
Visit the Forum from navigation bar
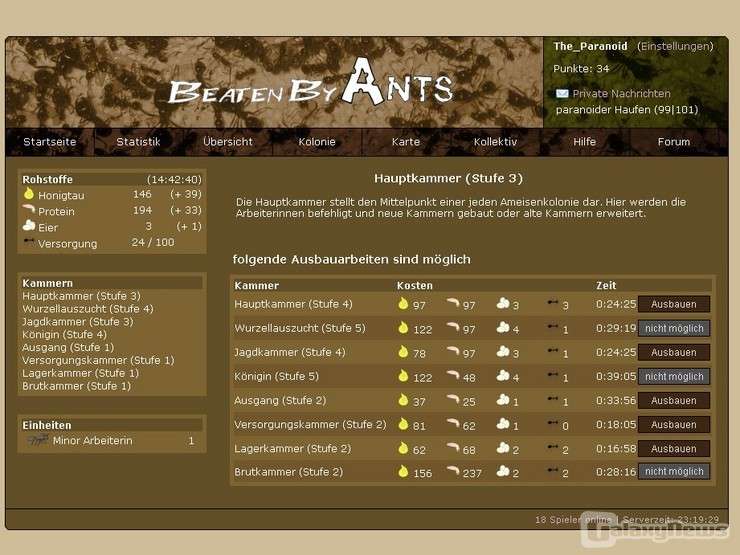click(673, 142)
